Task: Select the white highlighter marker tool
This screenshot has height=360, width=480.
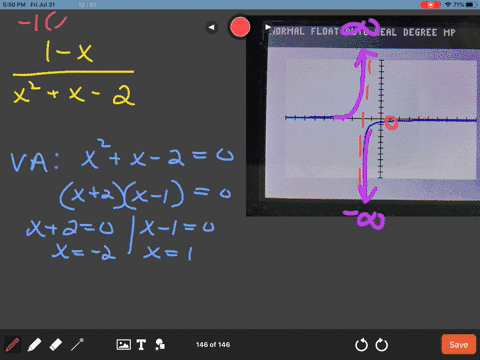Action: pos(34,344)
